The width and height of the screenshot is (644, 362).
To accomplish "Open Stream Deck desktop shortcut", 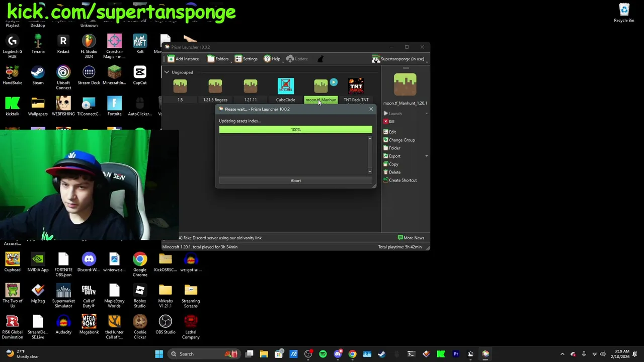I will (89, 75).
